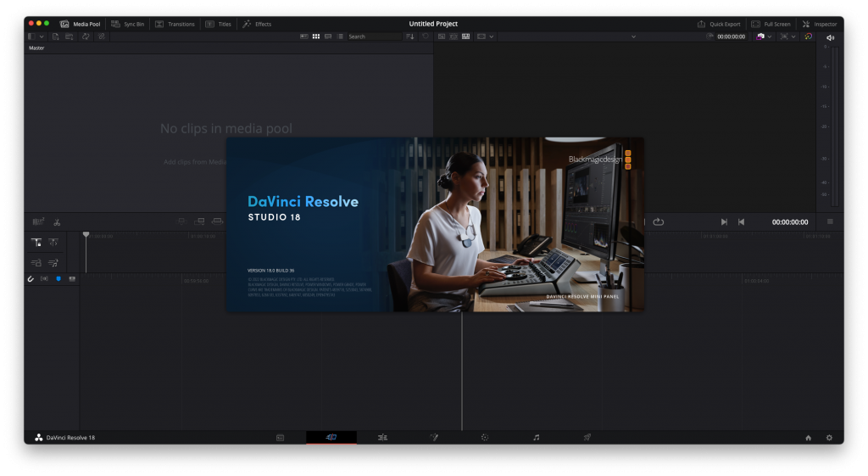Click the sync clips icon
This screenshot has height=476, width=868.
86,36
